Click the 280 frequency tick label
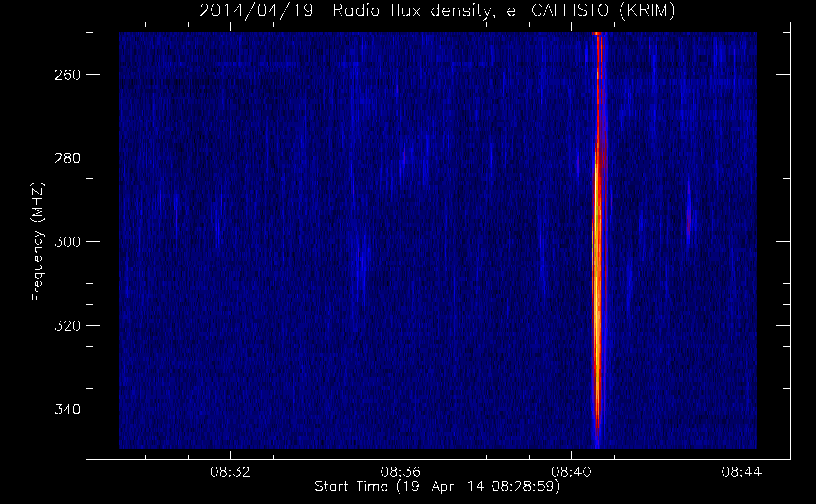The height and width of the screenshot is (504, 816). (68, 158)
